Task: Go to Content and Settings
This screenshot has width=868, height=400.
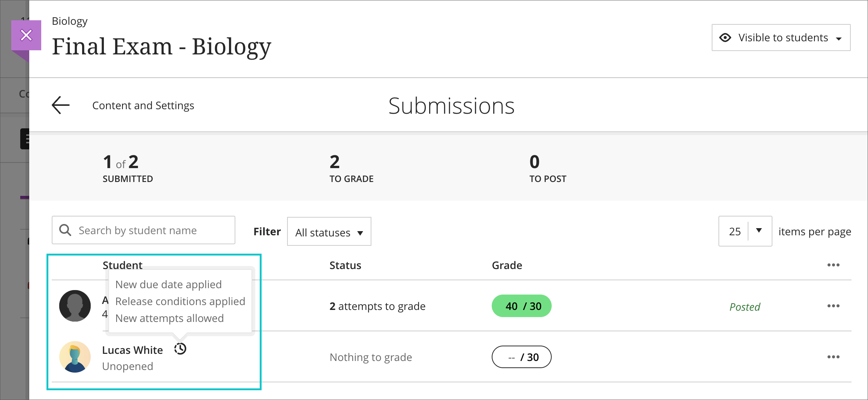Action: [143, 105]
